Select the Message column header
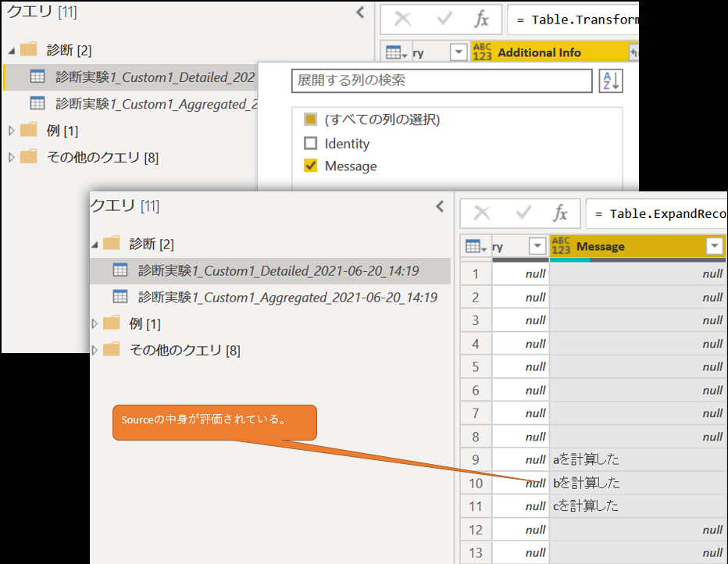728x564 pixels. pos(637,246)
